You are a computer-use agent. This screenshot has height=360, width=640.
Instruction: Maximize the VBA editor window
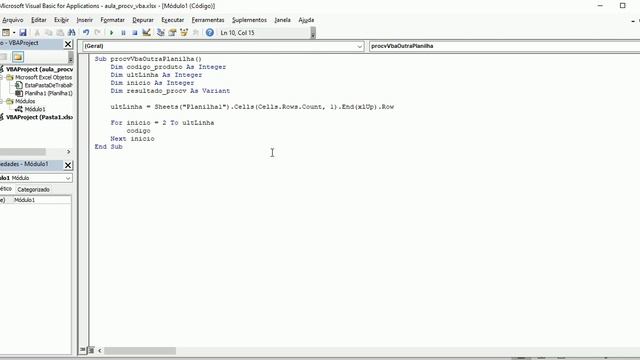tap(622, 6)
